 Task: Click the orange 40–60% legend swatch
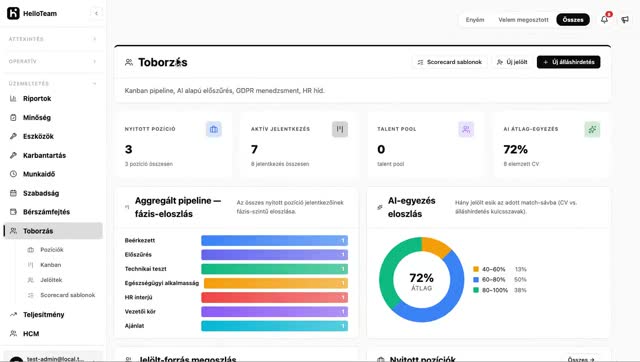[x=476, y=269]
